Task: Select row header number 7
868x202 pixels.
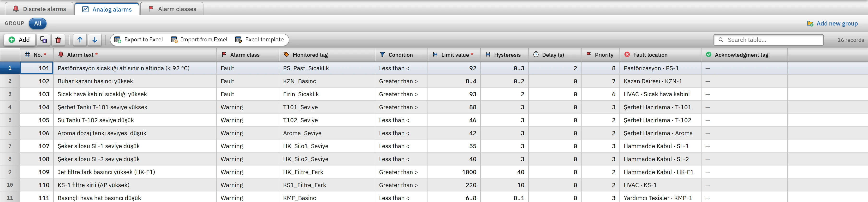Action: click(10, 146)
